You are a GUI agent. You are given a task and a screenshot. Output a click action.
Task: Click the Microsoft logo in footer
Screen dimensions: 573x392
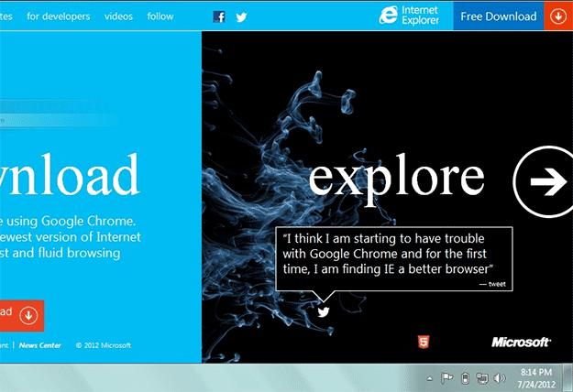[521, 343]
